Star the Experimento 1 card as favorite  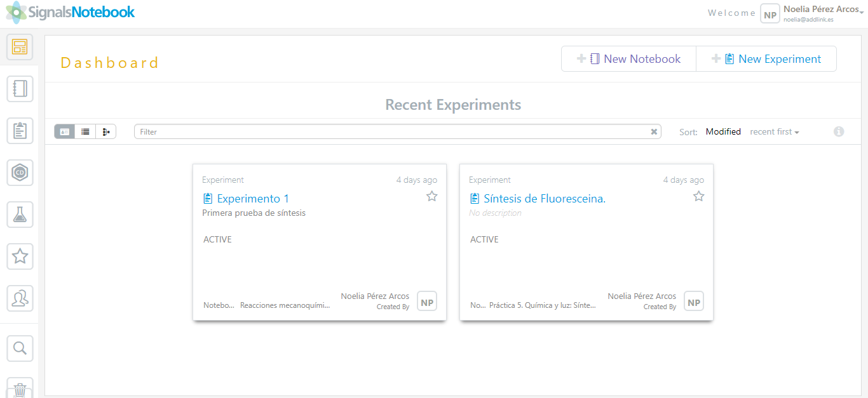coord(432,196)
